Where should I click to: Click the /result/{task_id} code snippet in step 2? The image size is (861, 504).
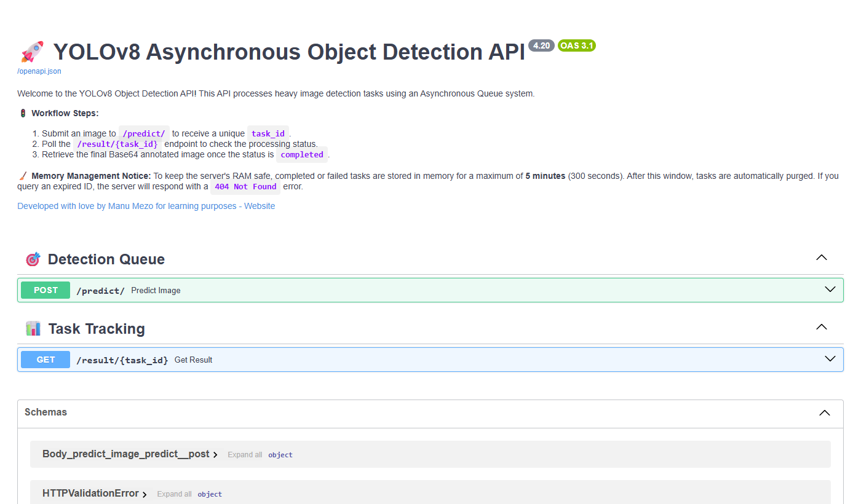117,144
